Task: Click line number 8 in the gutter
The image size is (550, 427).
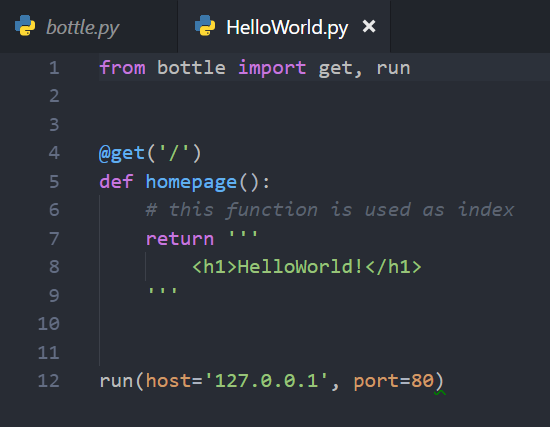Action: (x=54, y=267)
